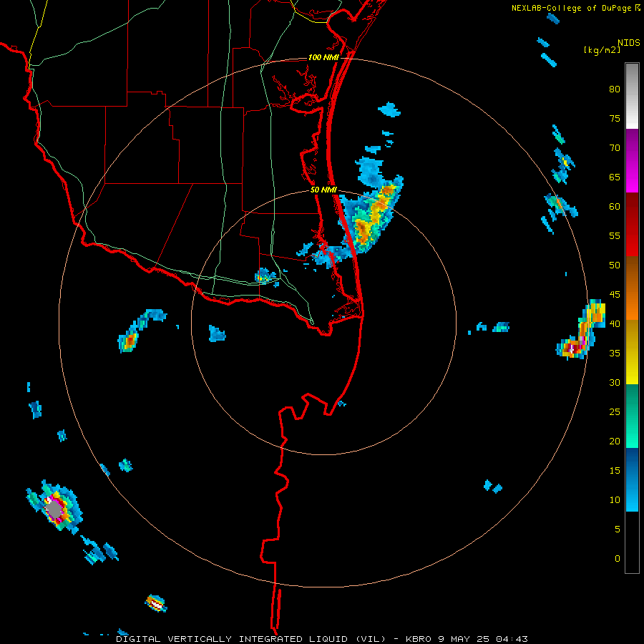Viewport: 644px width, 644px height.
Task: Click the 10 value on the scale
Action: point(615,500)
